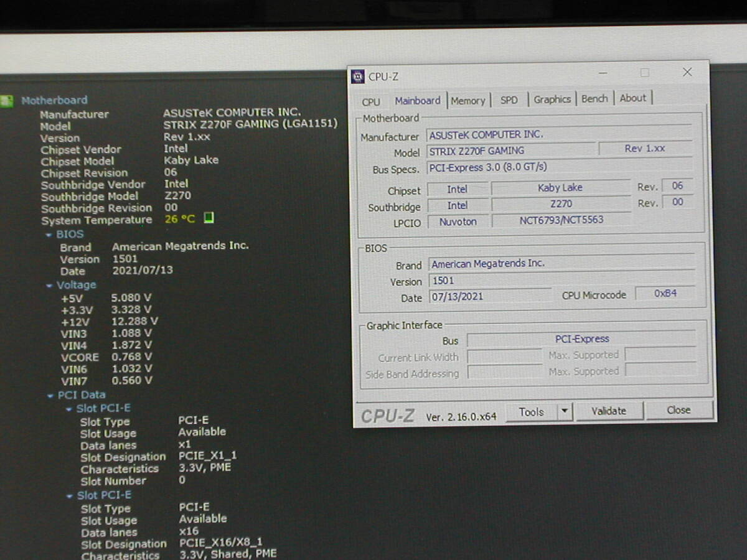Go to the About tab

click(x=633, y=98)
